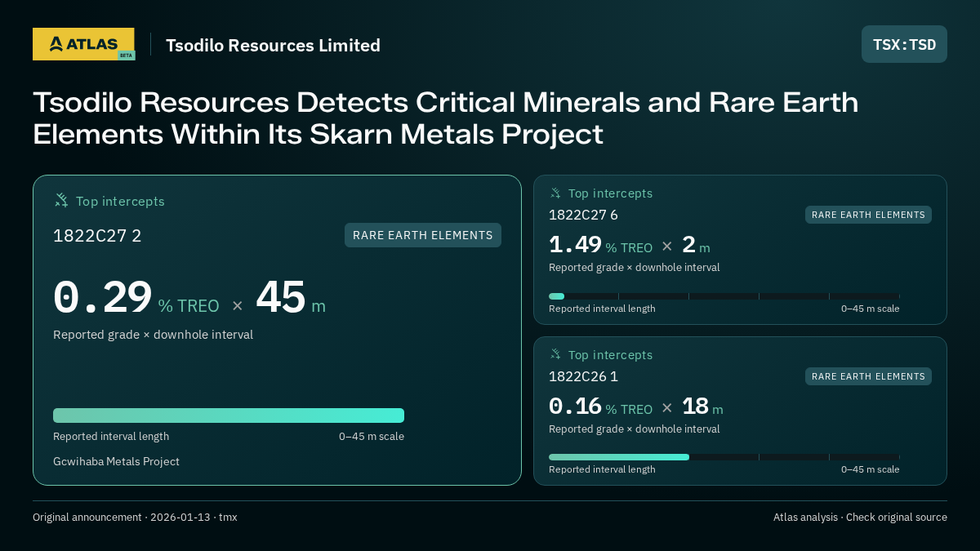Click the Gcwihaba Metals Project label

point(116,461)
